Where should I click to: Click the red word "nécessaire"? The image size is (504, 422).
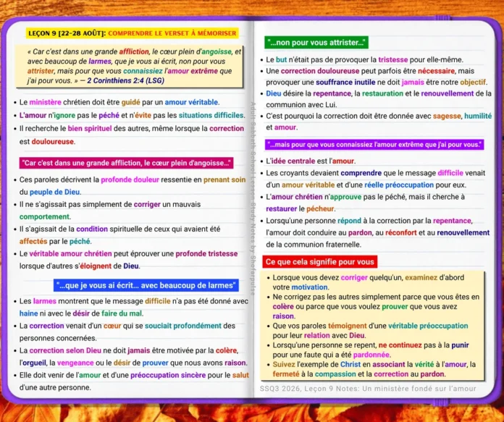(x=436, y=71)
